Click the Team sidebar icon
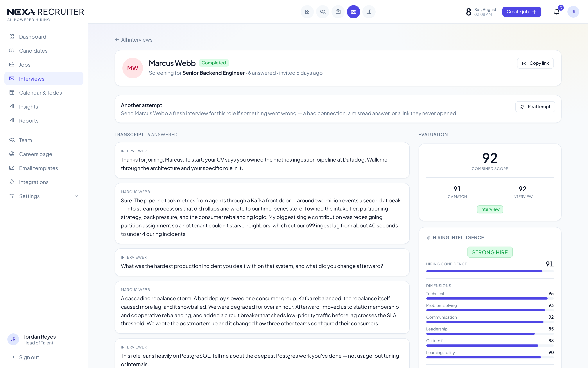Image resolution: width=588 pixels, height=368 pixels. pos(12,140)
